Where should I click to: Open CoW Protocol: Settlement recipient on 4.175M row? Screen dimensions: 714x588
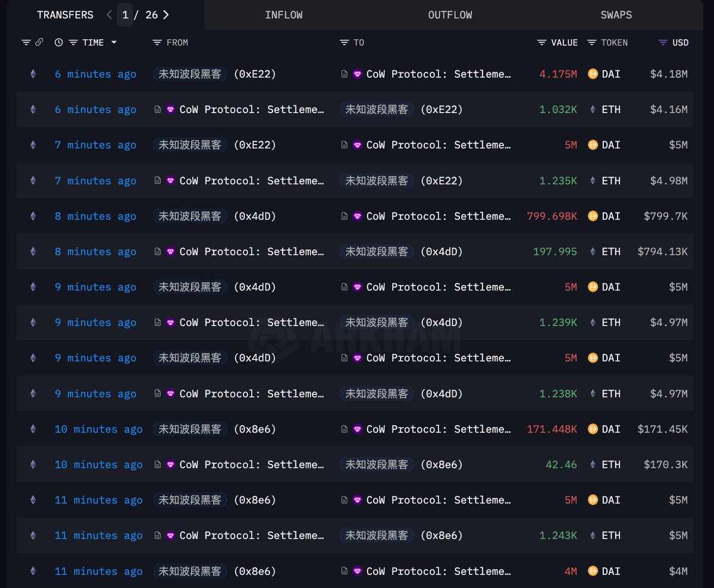[439, 74]
